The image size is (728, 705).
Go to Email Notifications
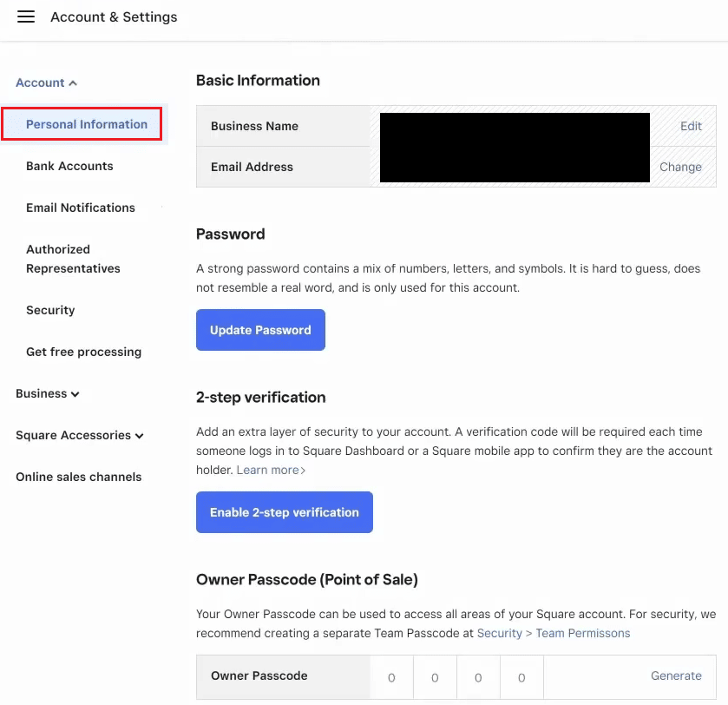(81, 208)
